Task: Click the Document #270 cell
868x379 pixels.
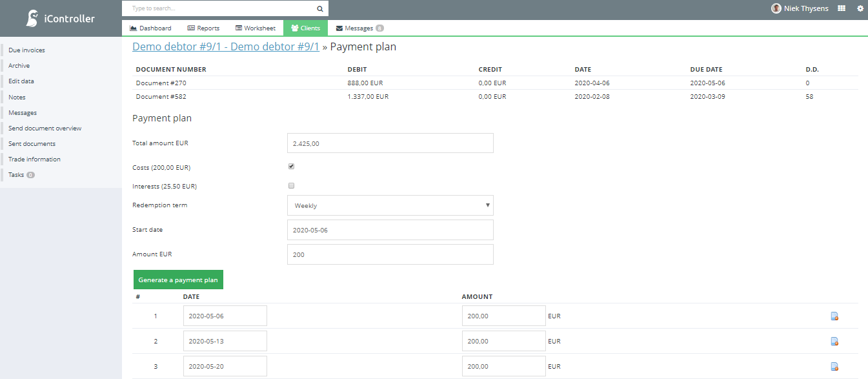Action: (x=161, y=83)
